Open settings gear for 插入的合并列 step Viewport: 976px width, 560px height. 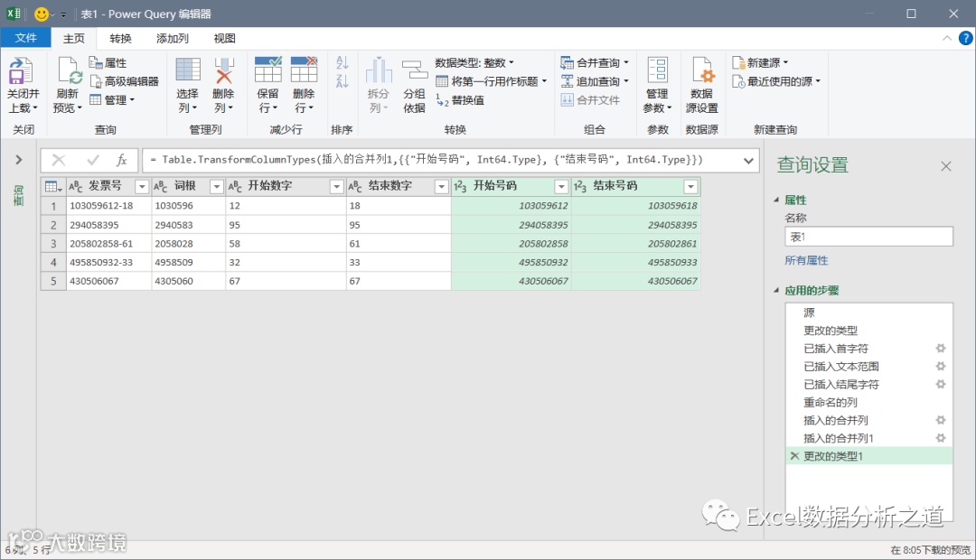[941, 420]
